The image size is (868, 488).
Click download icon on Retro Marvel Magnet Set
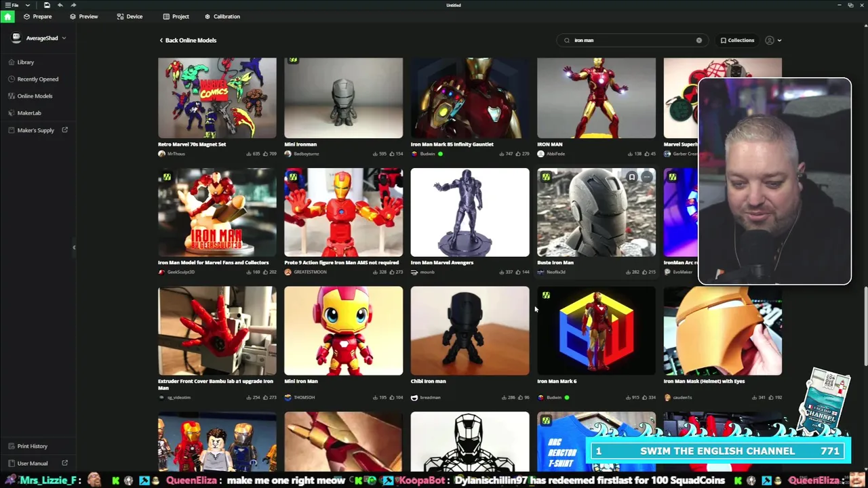[x=249, y=154]
